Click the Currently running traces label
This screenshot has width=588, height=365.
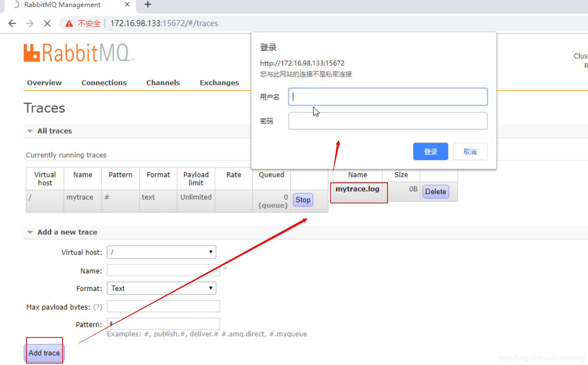(x=66, y=155)
